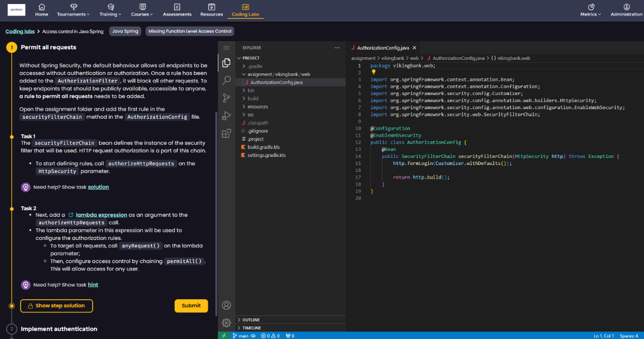Close the AuthorizationConfig.java editor tab

click(x=414, y=48)
